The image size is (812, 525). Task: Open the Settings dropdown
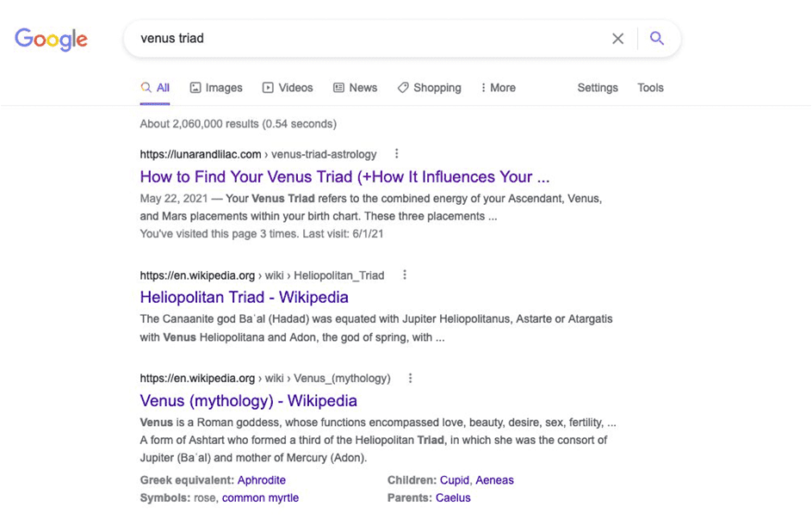click(x=598, y=88)
